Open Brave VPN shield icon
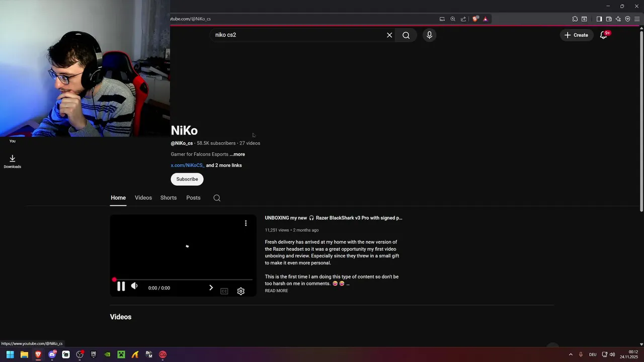This screenshot has width=644, height=362. (x=627, y=19)
